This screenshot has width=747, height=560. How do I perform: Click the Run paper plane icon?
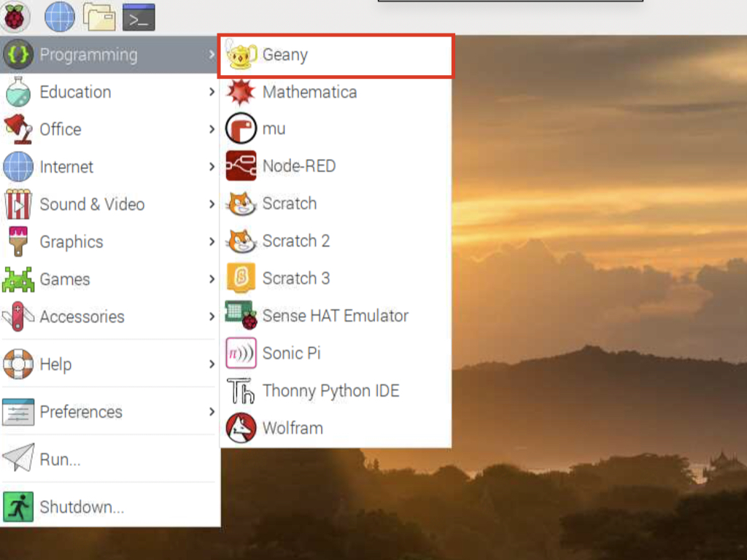[18, 458]
